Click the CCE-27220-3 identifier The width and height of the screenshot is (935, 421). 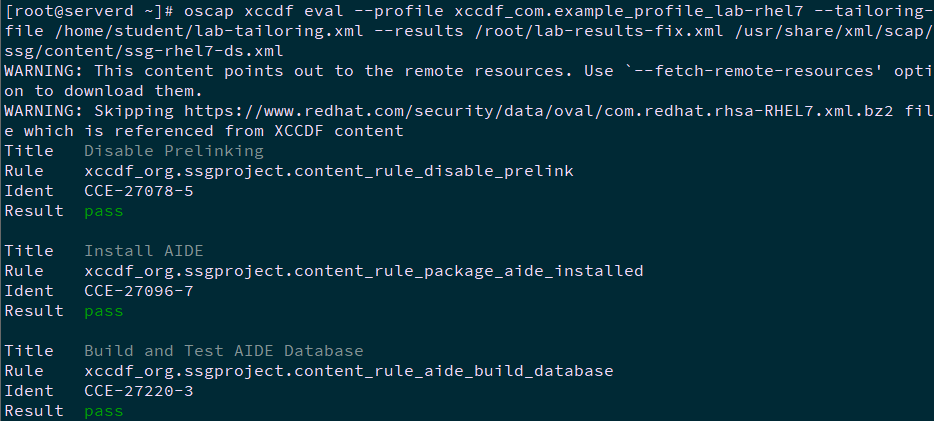pyautogui.click(x=139, y=391)
